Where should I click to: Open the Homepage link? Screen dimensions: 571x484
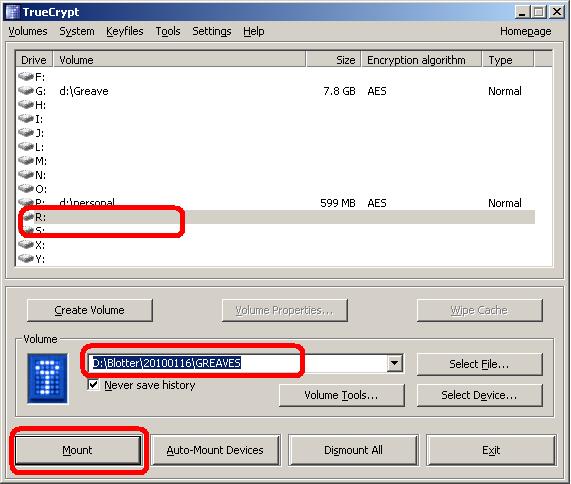pyautogui.click(x=525, y=31)
